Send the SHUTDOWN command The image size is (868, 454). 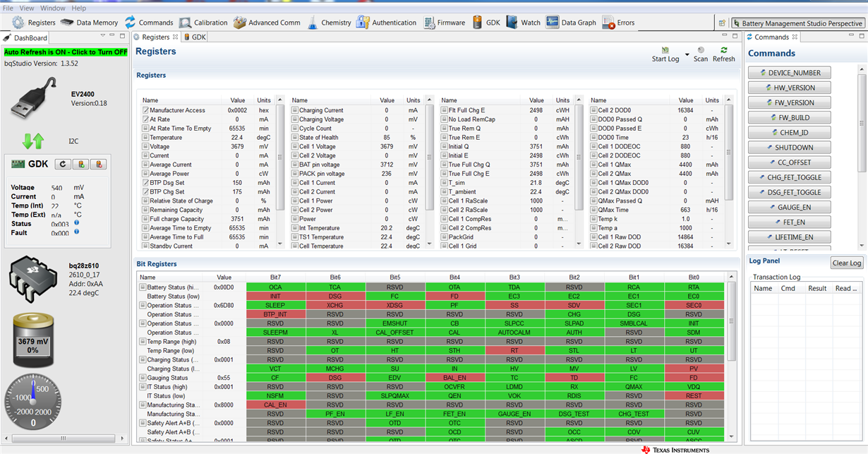pyautogui.click(x=790, y=148)
